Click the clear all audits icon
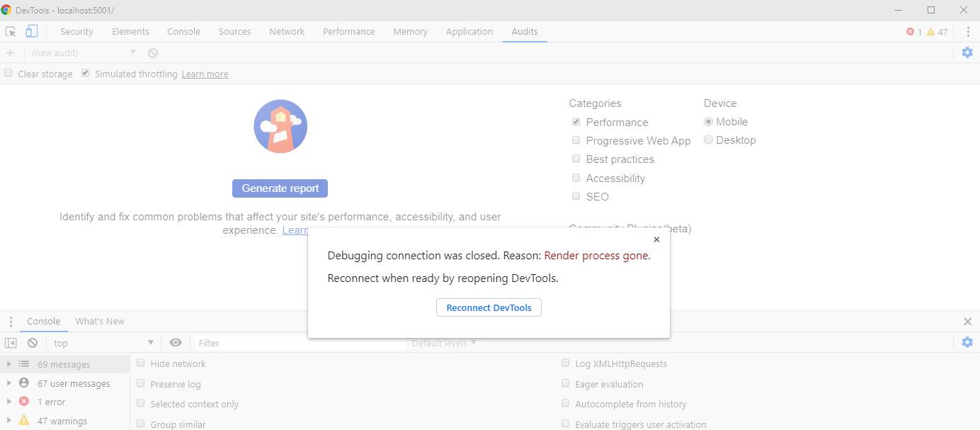This screenshot has height=430, width=980. click(x=153, y=52)
